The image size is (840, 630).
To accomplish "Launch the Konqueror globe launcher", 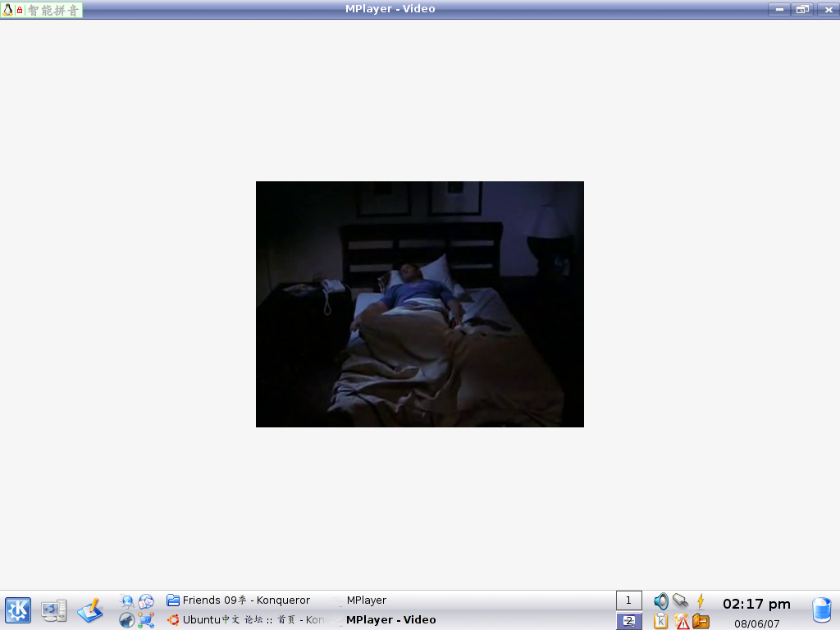I will coord(127,600).
